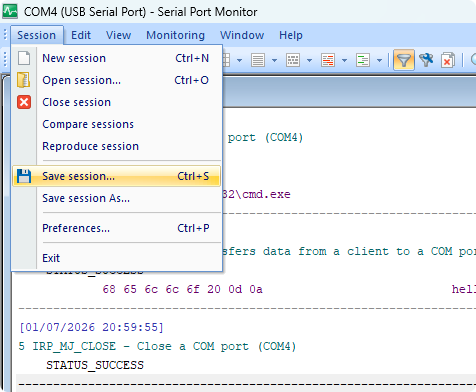Viewport: 476px width, 392px height.
Task: Open Preferences... from the Session menu
Action: 116,228
